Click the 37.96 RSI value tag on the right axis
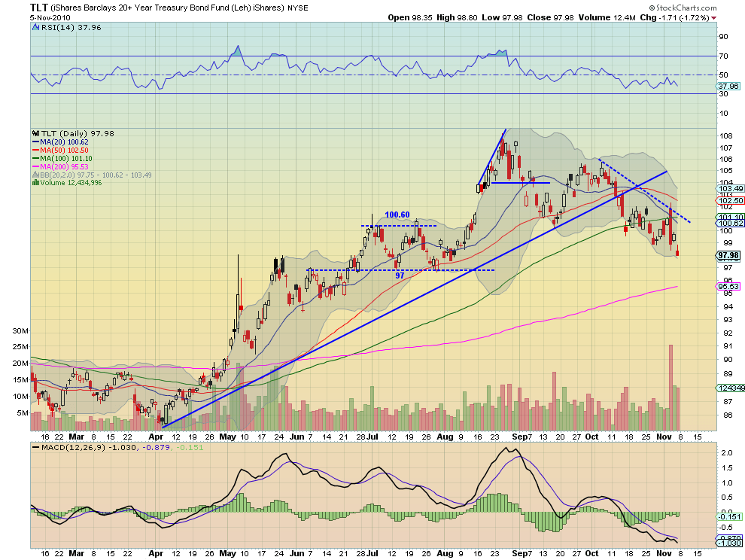The height and width of the screenshot is (560, 745). (x=728, y=86)
